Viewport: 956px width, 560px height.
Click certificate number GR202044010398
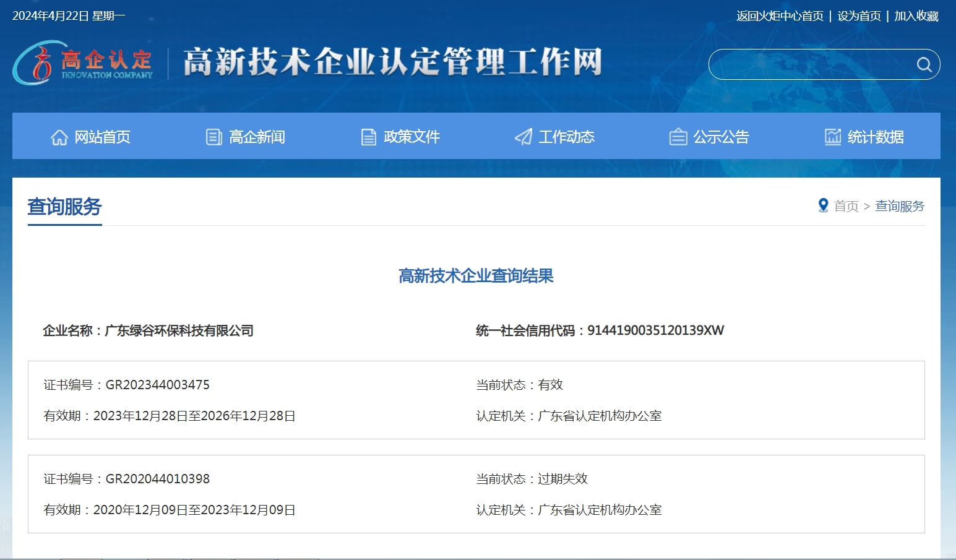pyautogui.click(x=158, y=479)
